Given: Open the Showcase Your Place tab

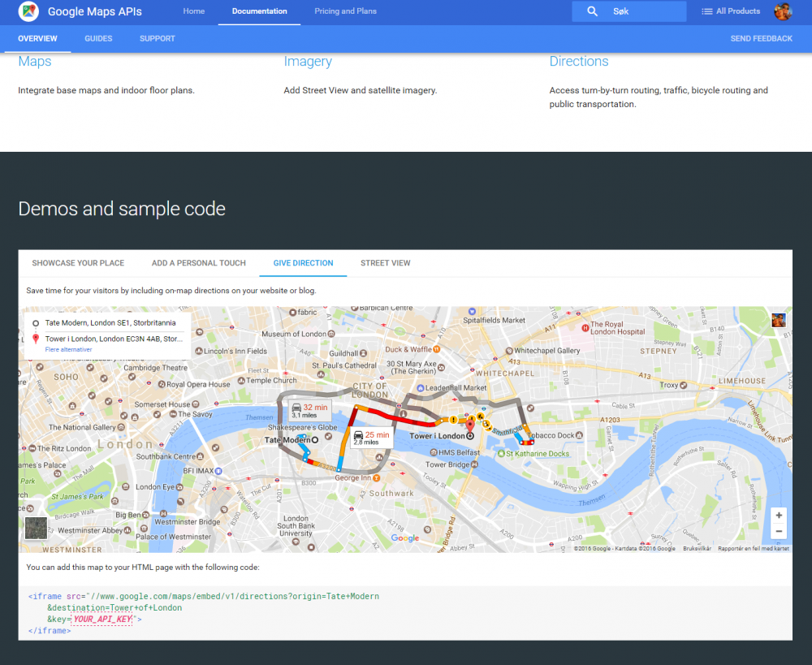Looking at the screenshot, I should [78, 263].
